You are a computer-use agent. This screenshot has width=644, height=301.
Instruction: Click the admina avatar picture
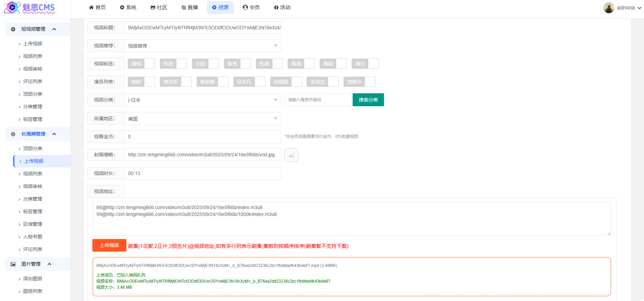coord(609,7)
